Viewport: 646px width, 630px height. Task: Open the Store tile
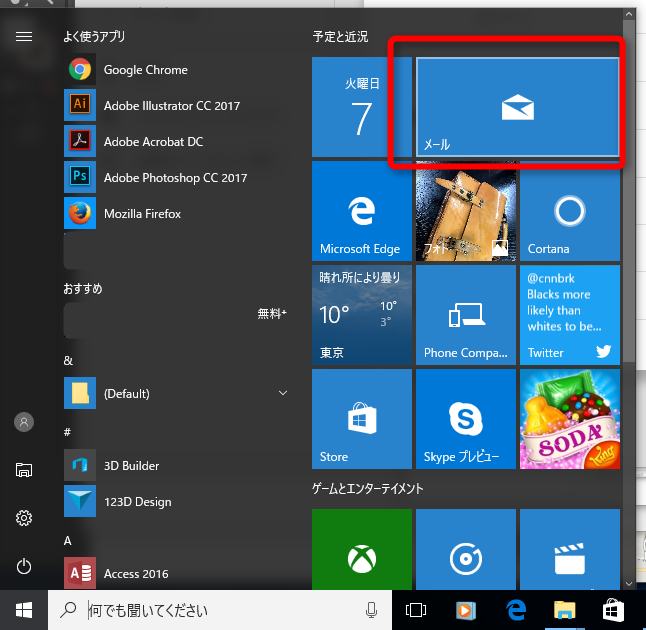362,419
